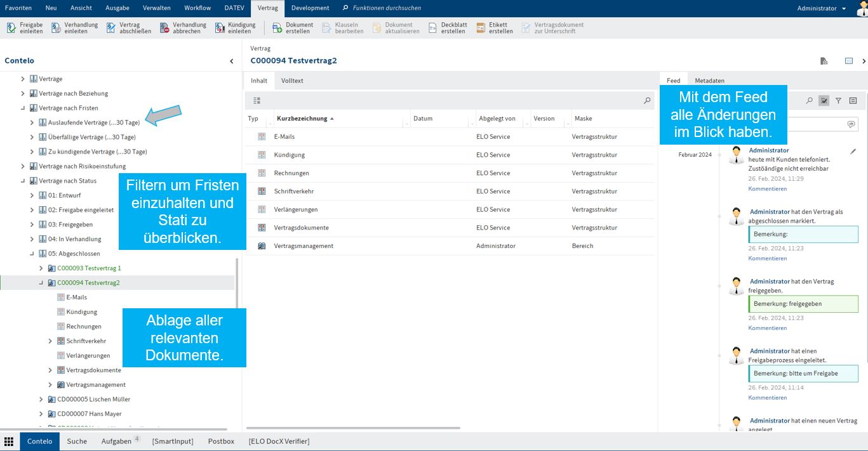The width and height of the screenshot is (868, 451).
Task: Collapse the Verträge nach Status node
Action: tap(23, 181)
